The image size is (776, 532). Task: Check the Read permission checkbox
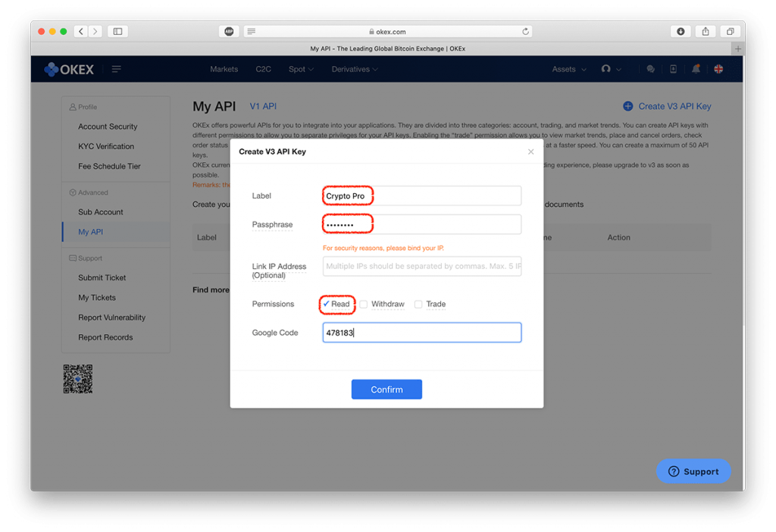coord(326,304)
